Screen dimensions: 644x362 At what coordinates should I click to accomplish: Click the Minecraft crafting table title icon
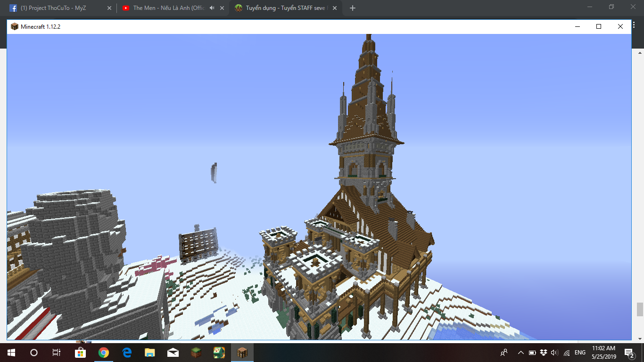[x=14, y=26]
